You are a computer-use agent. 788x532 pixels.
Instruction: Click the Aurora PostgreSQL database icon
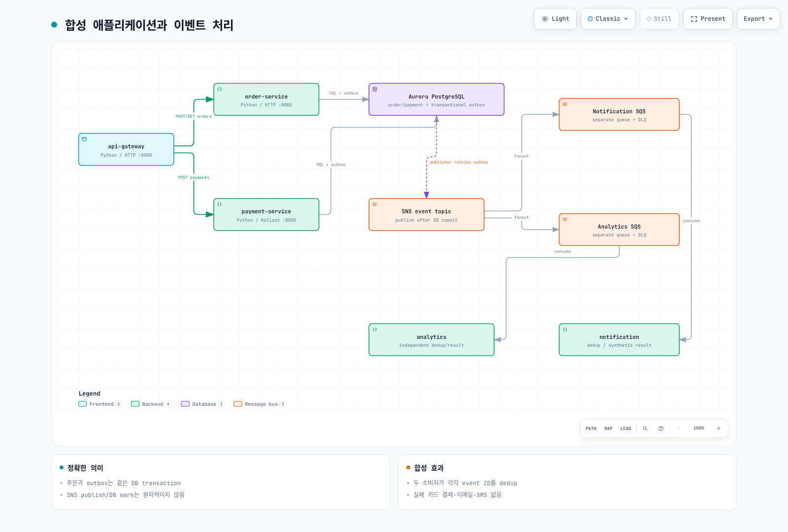tap(375, 89)
